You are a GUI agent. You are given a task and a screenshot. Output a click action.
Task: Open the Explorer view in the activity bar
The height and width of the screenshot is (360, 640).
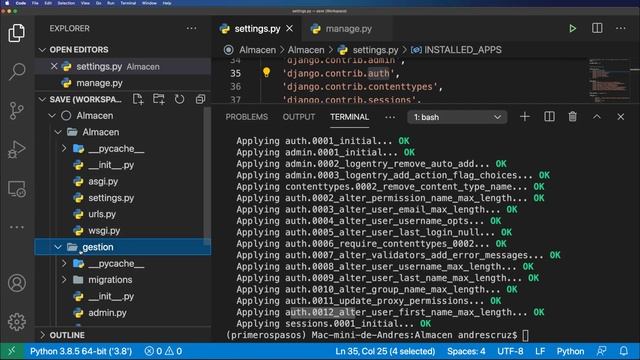17,33
